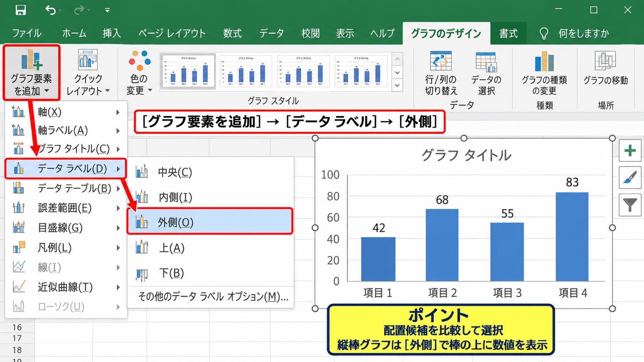Open クイック レイアウト dropdown
644x362 pixels.
(x=88, y=72)
